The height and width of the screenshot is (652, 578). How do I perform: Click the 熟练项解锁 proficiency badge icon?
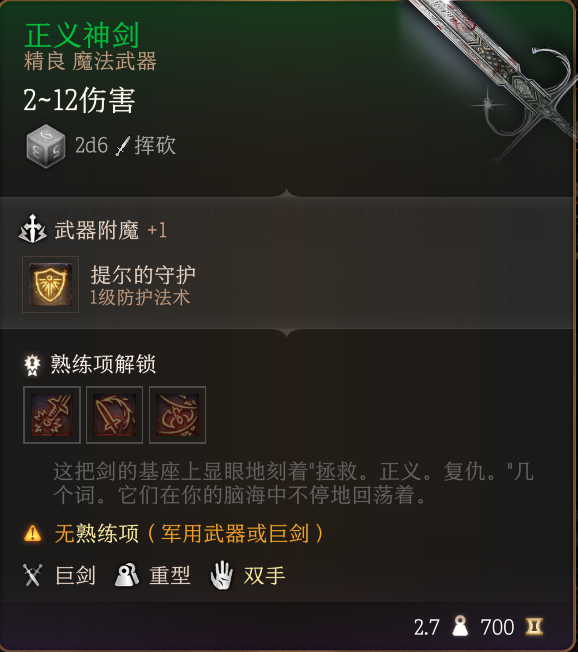[x=32, y=365]
